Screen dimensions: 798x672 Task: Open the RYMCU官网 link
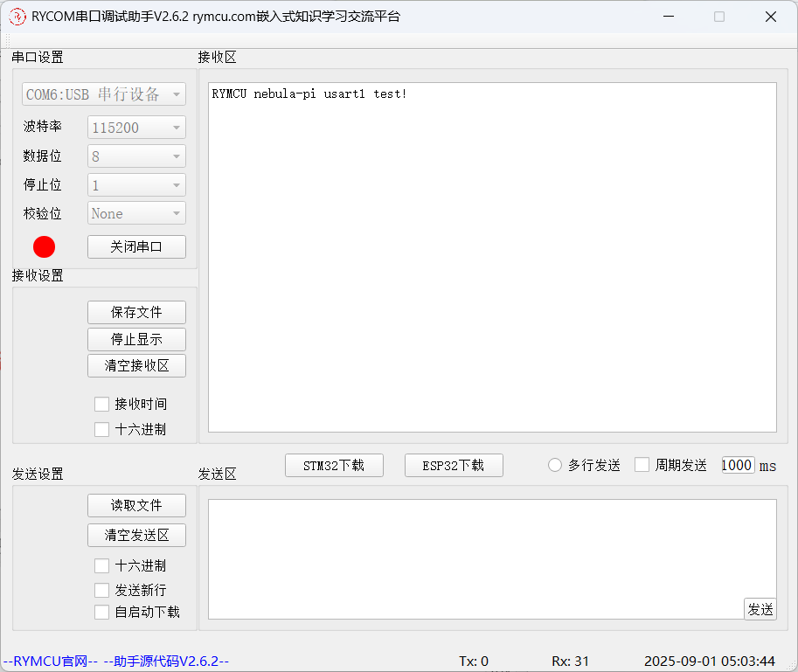pos(50,662)
